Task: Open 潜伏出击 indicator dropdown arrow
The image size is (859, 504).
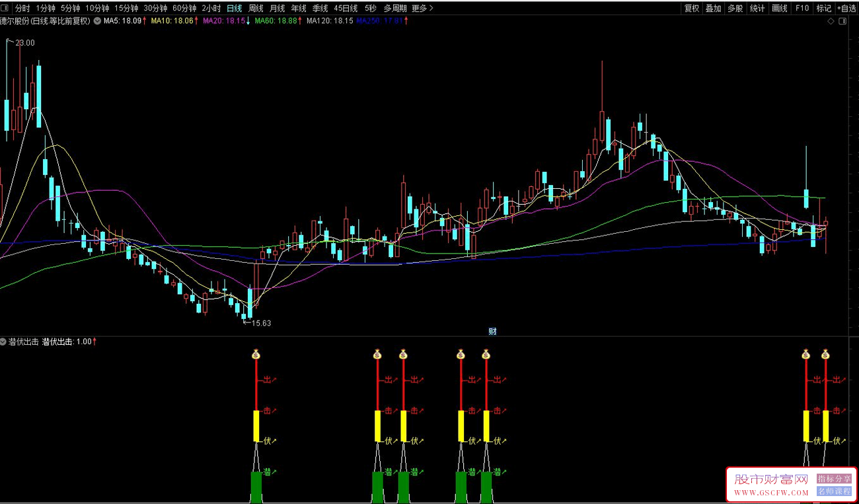Action: tap(3, 342)
